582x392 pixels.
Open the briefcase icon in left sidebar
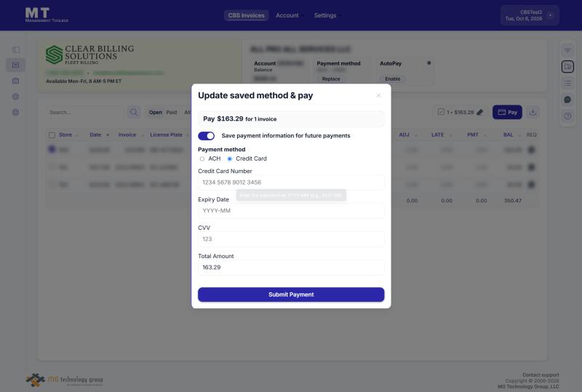15,81
